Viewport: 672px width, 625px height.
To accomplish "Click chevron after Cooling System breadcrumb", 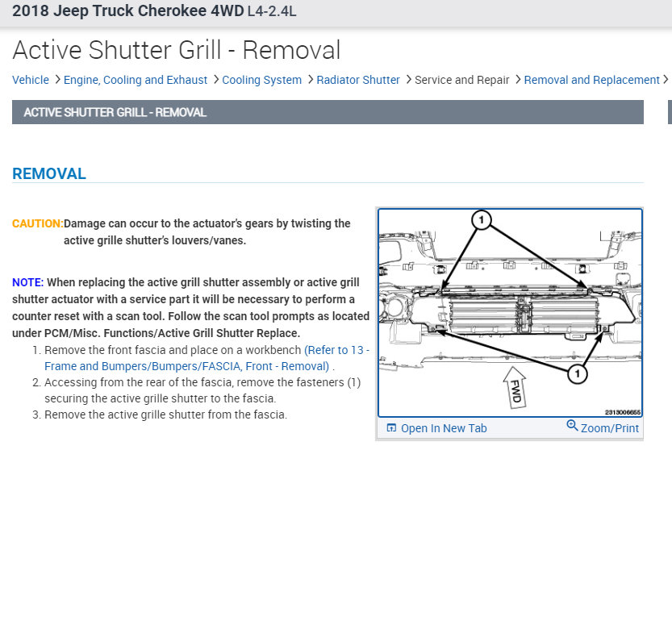I will (311, 80).
